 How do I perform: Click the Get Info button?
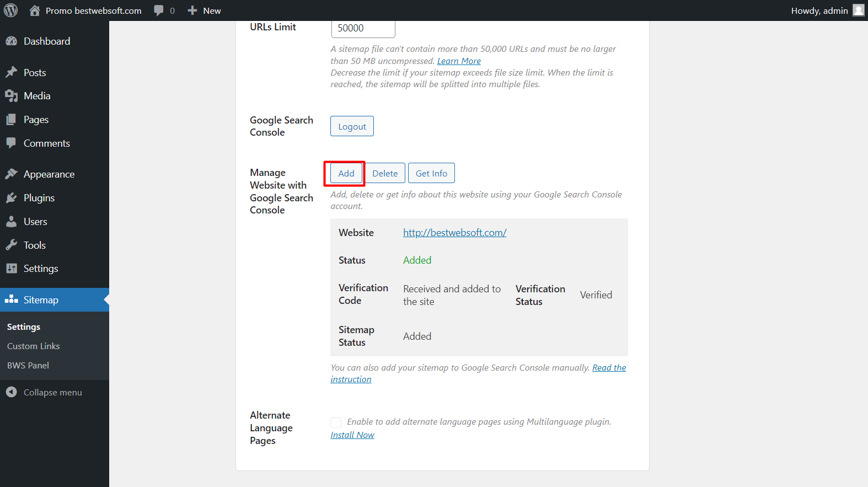431,173
